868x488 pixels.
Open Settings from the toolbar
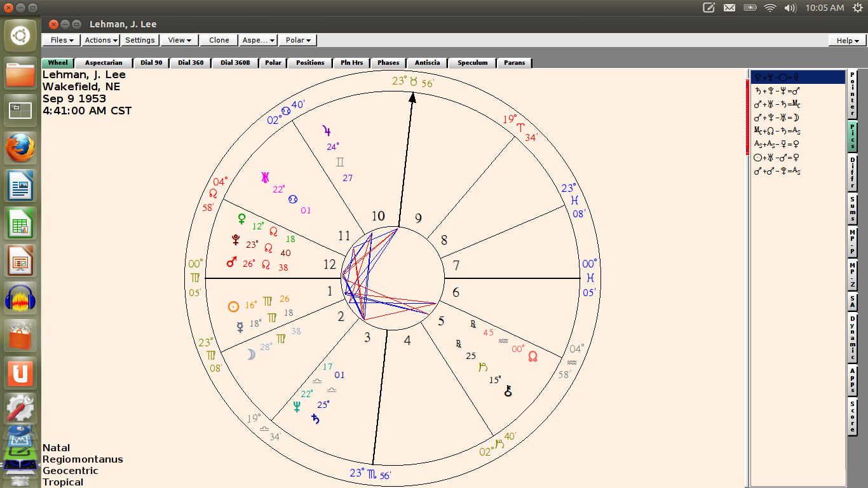pyautogui.click(x=140, y=40)
